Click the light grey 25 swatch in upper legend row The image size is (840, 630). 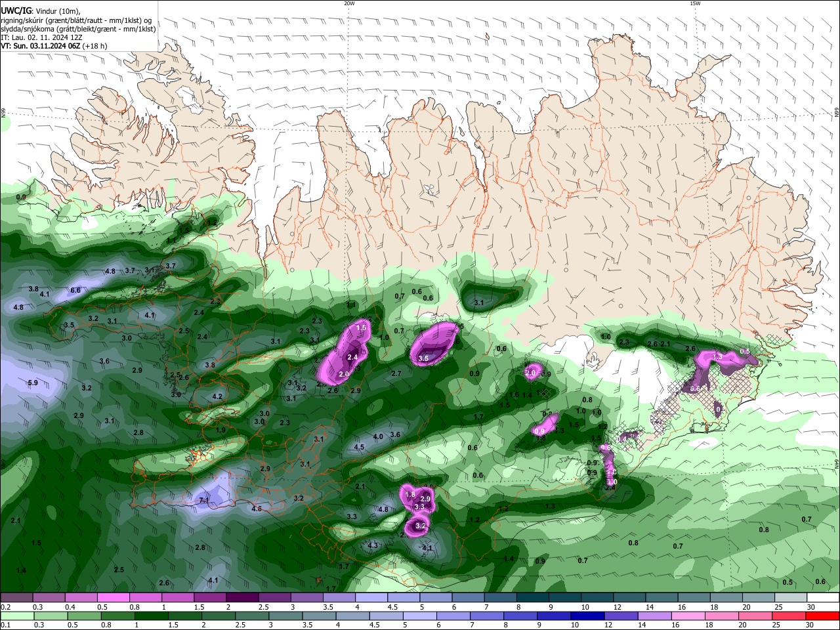tap(791, 598)
